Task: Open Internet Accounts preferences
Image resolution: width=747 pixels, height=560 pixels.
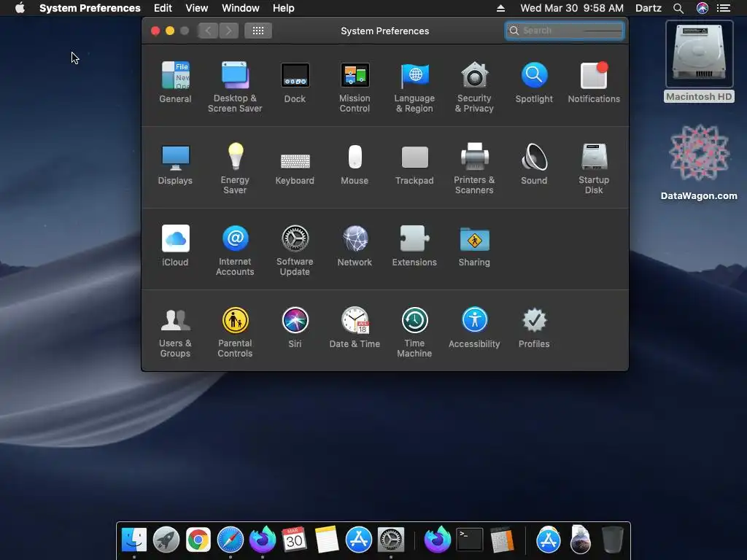Action: pos(235,250)
